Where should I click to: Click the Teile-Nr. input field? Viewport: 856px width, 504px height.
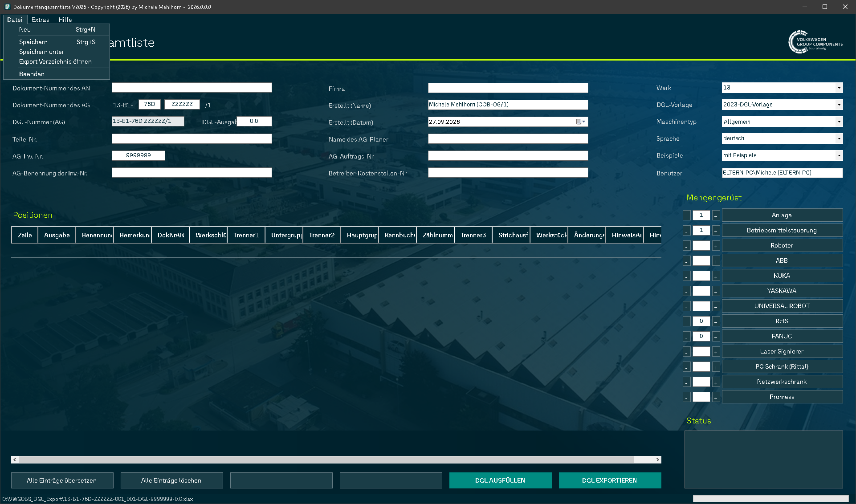click(192, 138)
